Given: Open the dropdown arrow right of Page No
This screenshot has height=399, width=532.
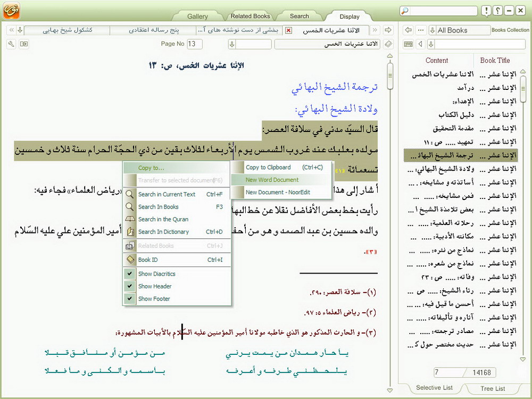Looking at the screenshot, I should coord(232,44).
